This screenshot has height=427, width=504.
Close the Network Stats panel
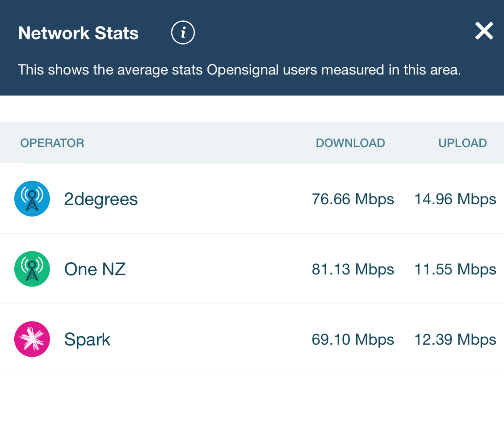coord(484,31)
